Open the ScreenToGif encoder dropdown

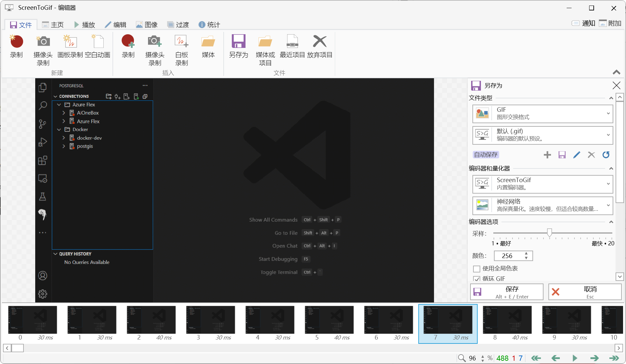click(x=543, y=184)
